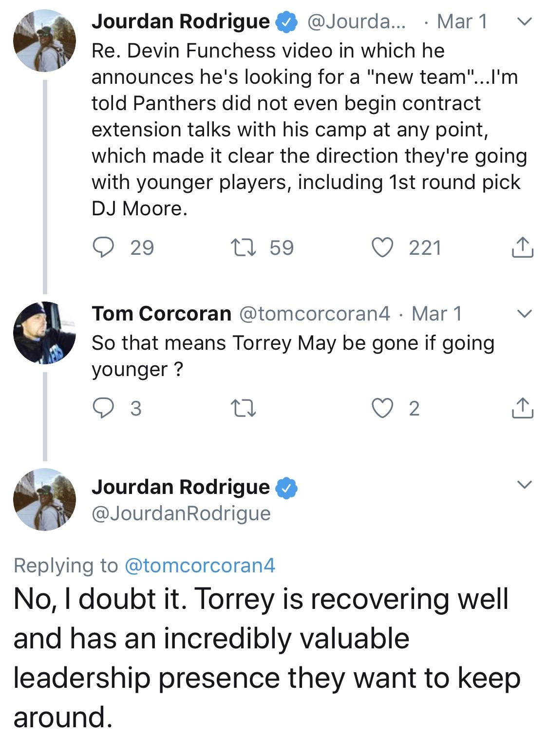View Jourdan Rodrigue's avatar on top tweet
Screen dimensions: 548x756
click(44, 40)
